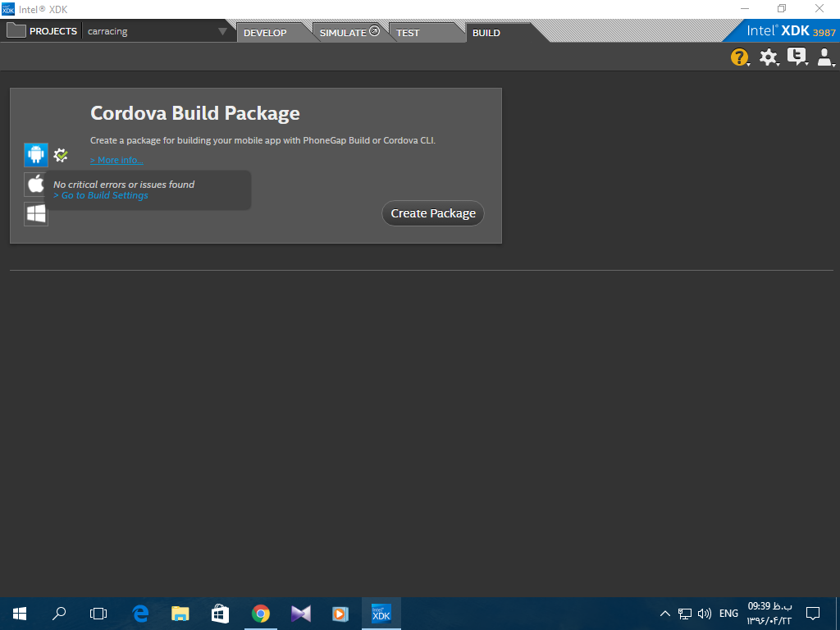Open the yellow help question mark menu

[x=740, y=57]
